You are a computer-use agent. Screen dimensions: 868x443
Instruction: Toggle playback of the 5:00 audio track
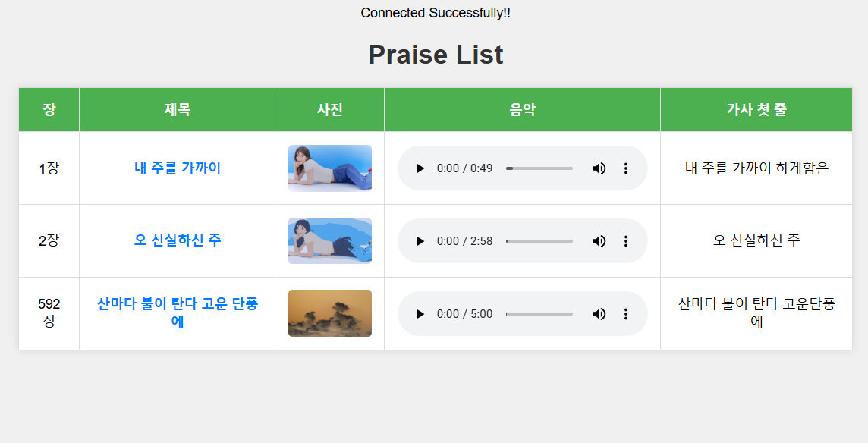[x=420, y=313]
